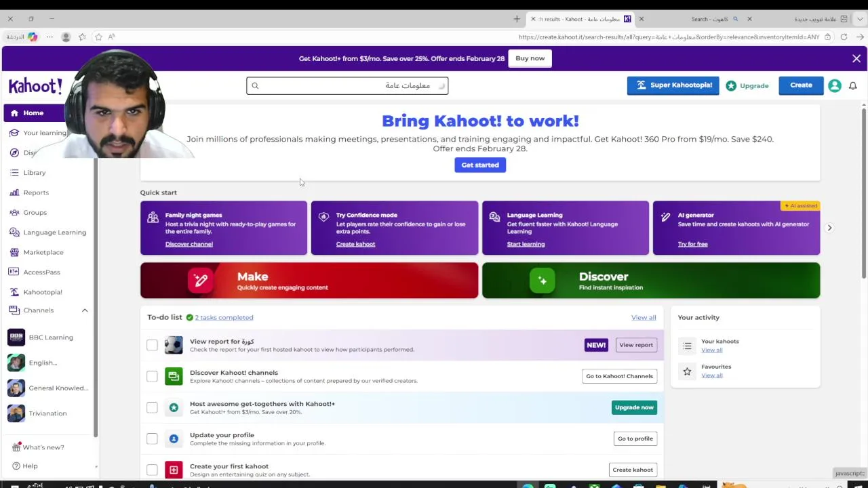Open the Home sidebar item

tap(33, 113)
